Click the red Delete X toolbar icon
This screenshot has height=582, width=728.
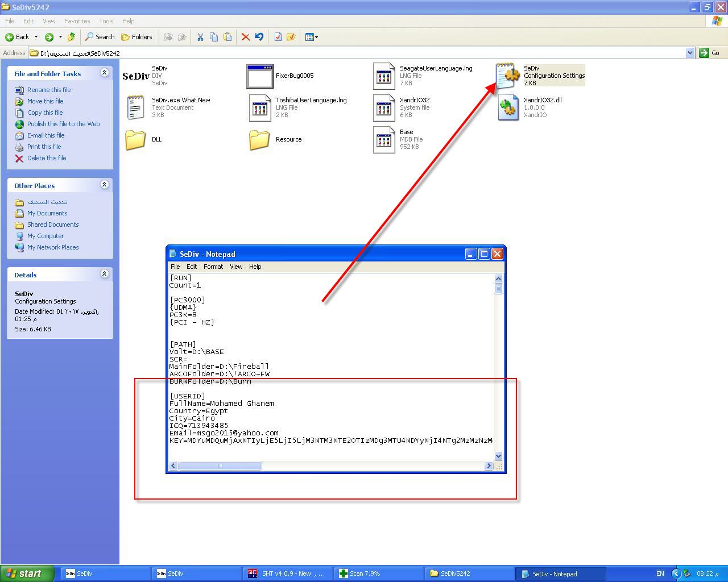click(246, 37)
